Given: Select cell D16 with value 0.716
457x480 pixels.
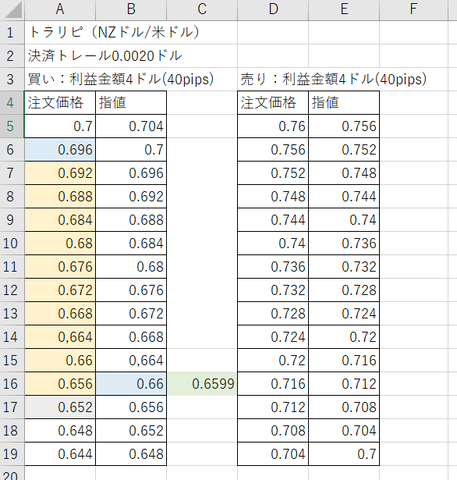Looking at the screenshot, I should tap(273, 383).
